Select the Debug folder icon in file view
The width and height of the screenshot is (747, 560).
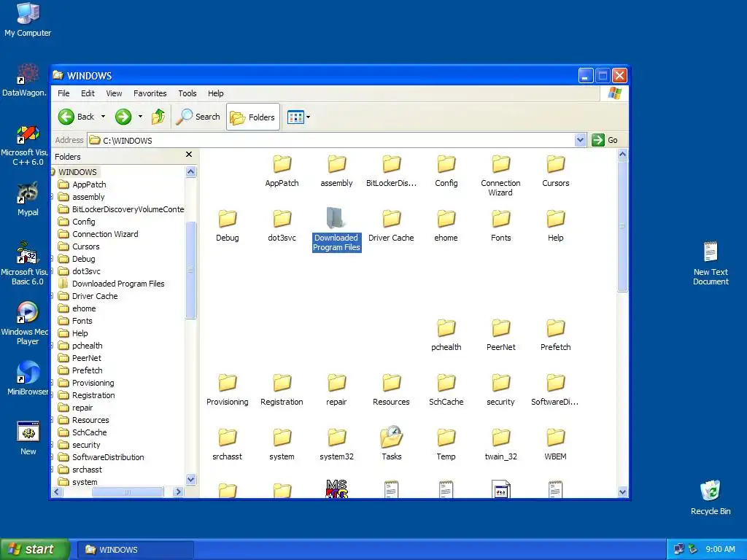[x=228, y=219]
